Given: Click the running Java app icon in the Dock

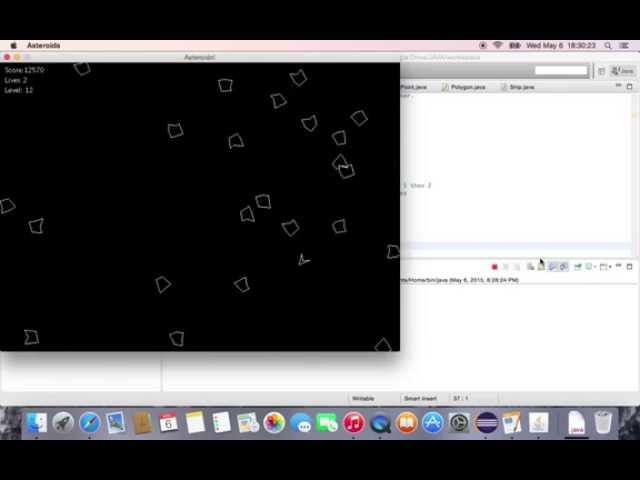Looking at the screenshot, I should (x=538, y=422).
